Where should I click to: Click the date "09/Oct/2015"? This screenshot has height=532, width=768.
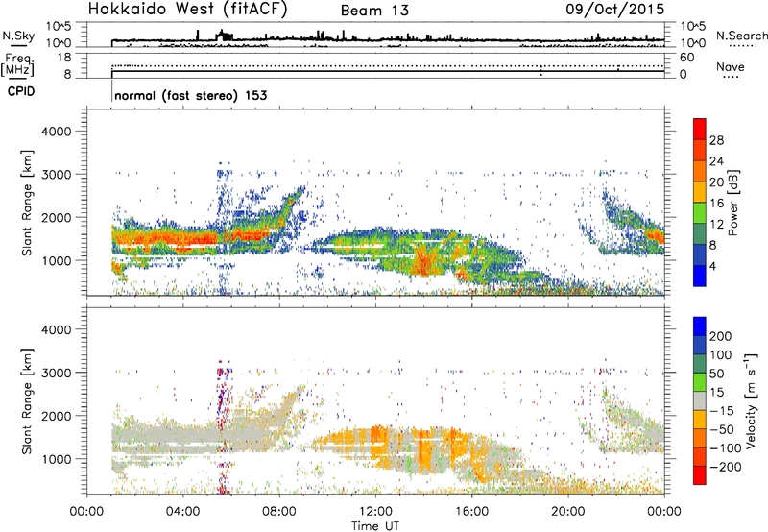tap(615, 10)
